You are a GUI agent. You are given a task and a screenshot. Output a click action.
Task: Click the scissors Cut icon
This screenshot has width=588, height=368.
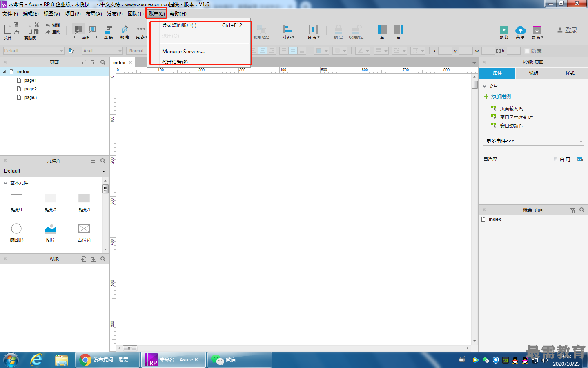tap(37, 25)
